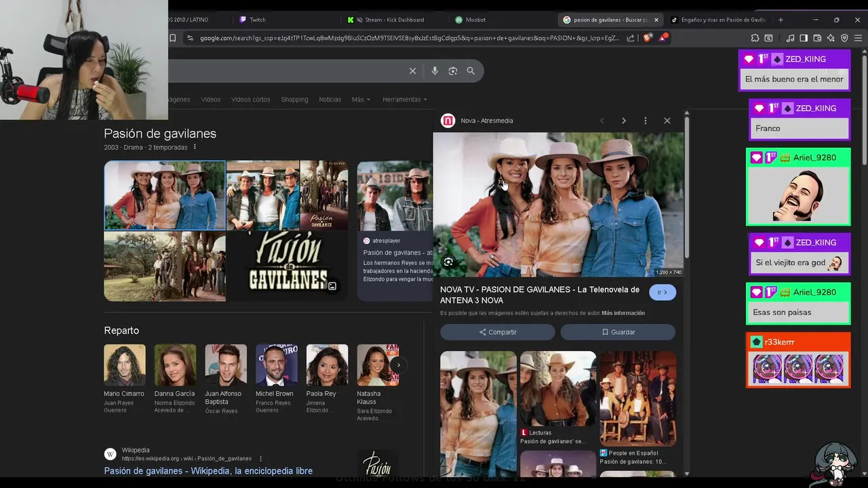
Task: Click the Ir button to visit page
Action: pyautogui.click(x=663, y=292)
